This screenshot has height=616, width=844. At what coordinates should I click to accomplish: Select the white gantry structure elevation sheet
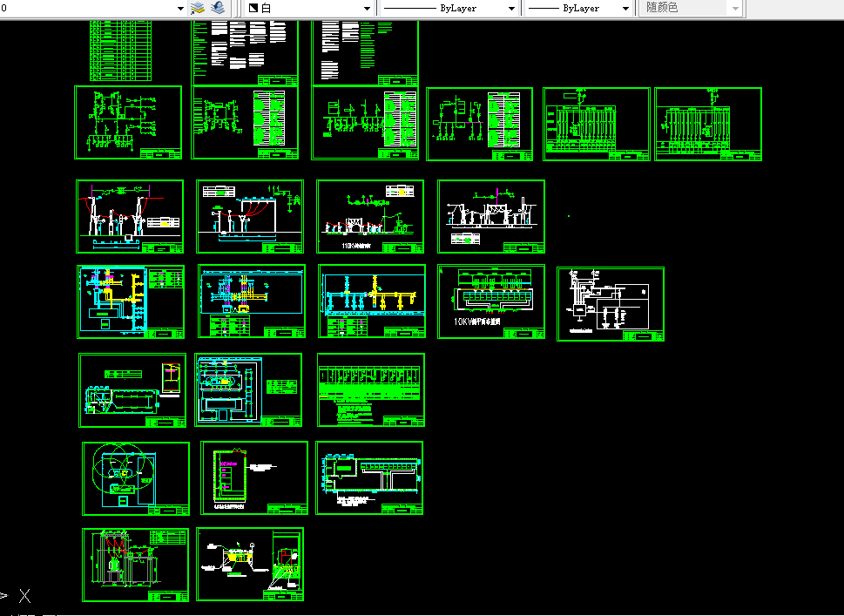(x=491, y=216)
